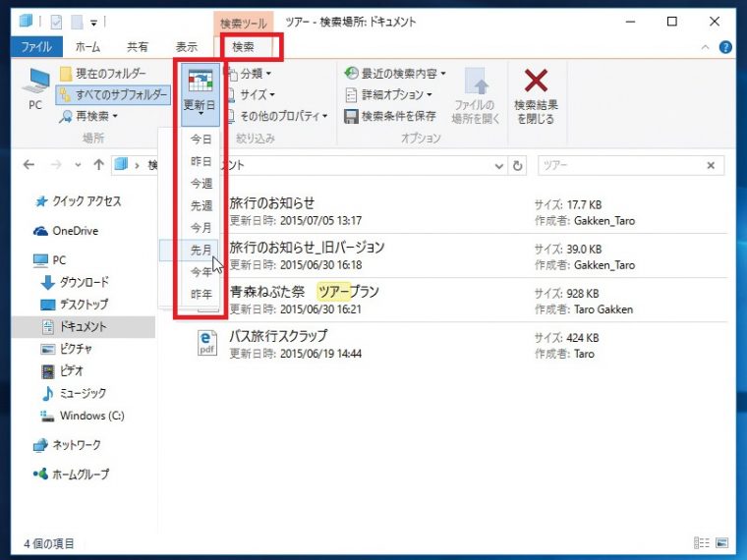
Task: Click ファイルの場所を開く button
Action: [x=476, y=95]
